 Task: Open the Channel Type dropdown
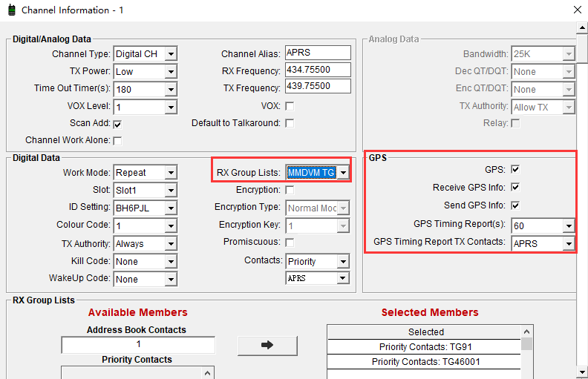coord(171,54)
